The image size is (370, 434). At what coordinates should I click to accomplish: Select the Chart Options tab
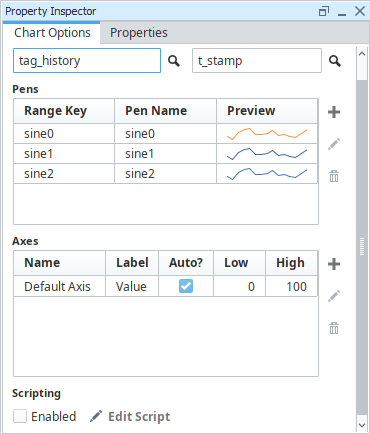coord(52,33)
